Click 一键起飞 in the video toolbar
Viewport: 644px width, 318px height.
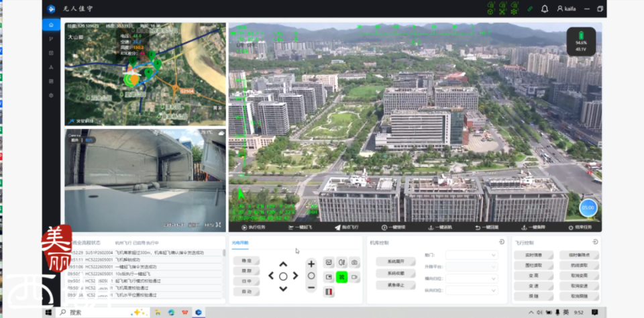click(x=300, y=227)
